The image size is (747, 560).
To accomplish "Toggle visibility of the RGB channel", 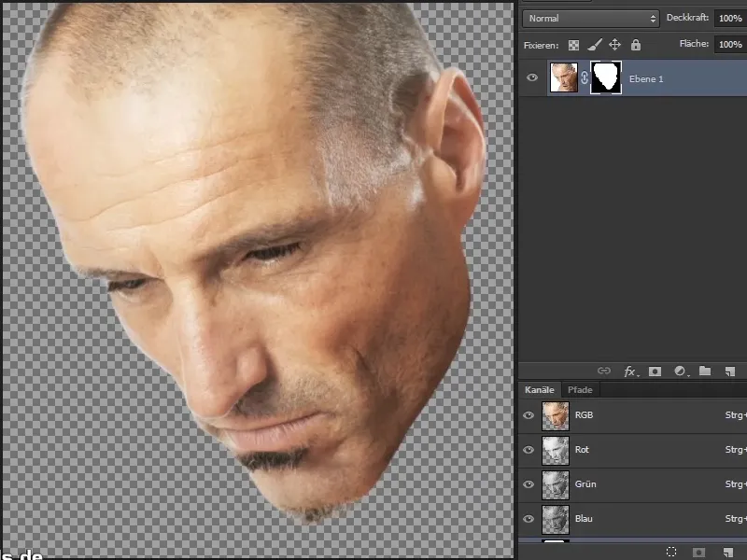I will pos(529,415).
